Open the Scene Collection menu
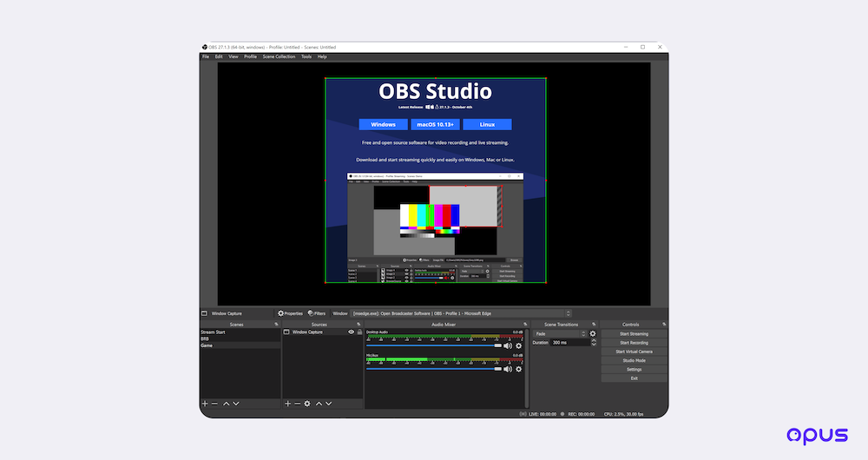This screenshot has width=868, height=460. (279, 56)
